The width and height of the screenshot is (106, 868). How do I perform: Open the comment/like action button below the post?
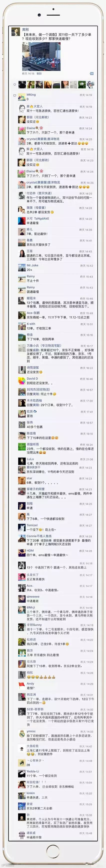click(x=92, y=73)
